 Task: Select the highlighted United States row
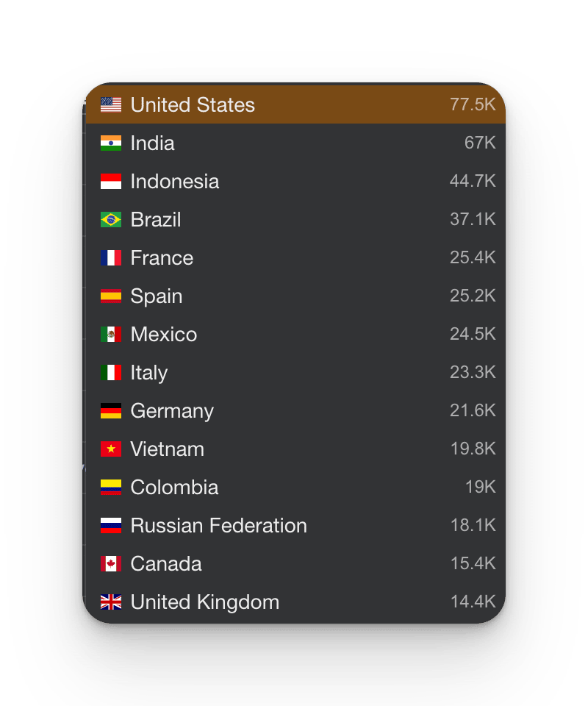coord(295,104)
